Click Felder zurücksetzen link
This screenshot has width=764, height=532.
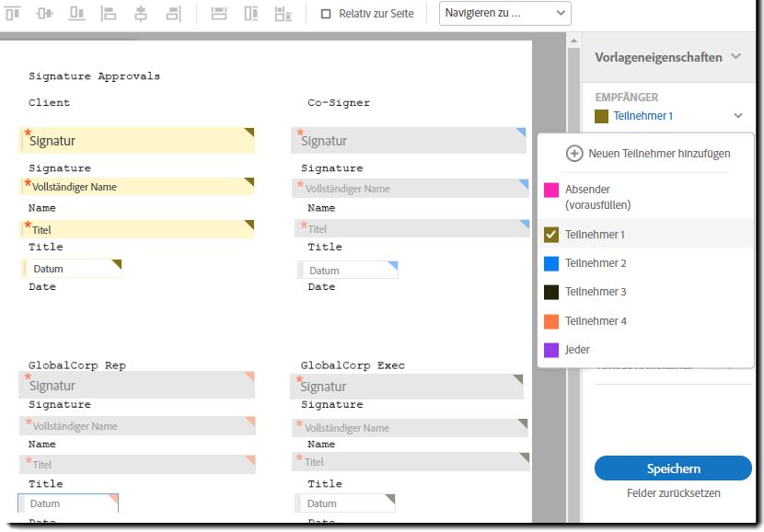(x=674, y=493)
